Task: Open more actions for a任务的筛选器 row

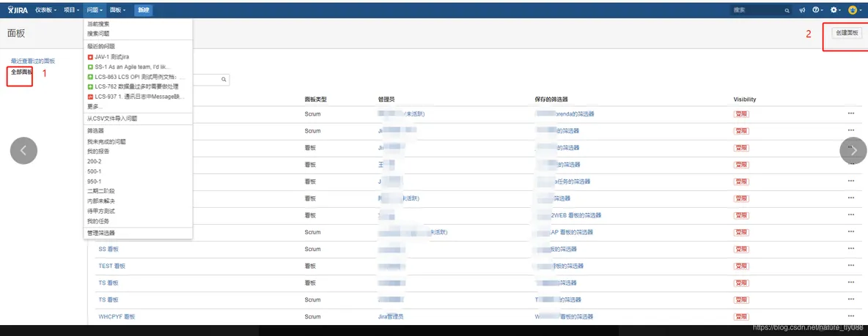Action: 851,182
